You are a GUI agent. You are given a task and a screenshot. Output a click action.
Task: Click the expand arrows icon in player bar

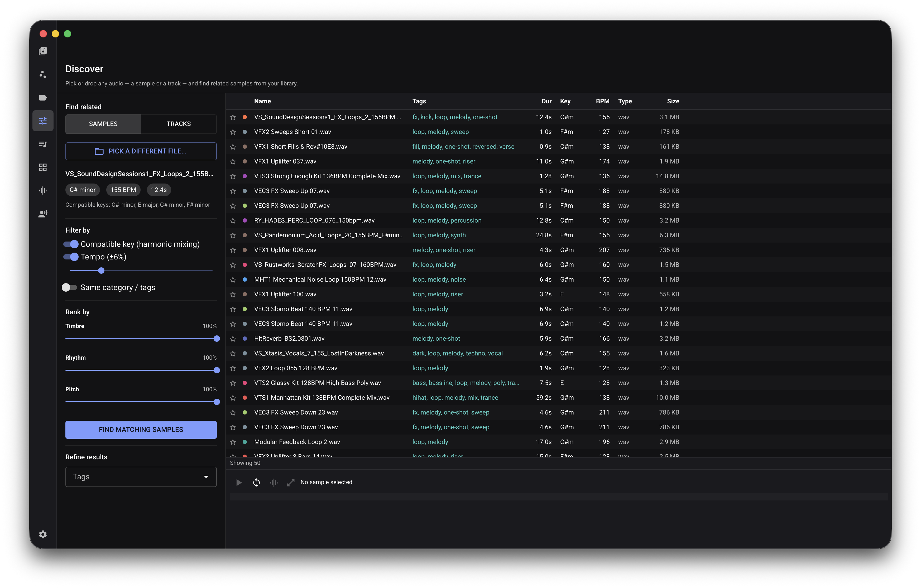(291, 483)
